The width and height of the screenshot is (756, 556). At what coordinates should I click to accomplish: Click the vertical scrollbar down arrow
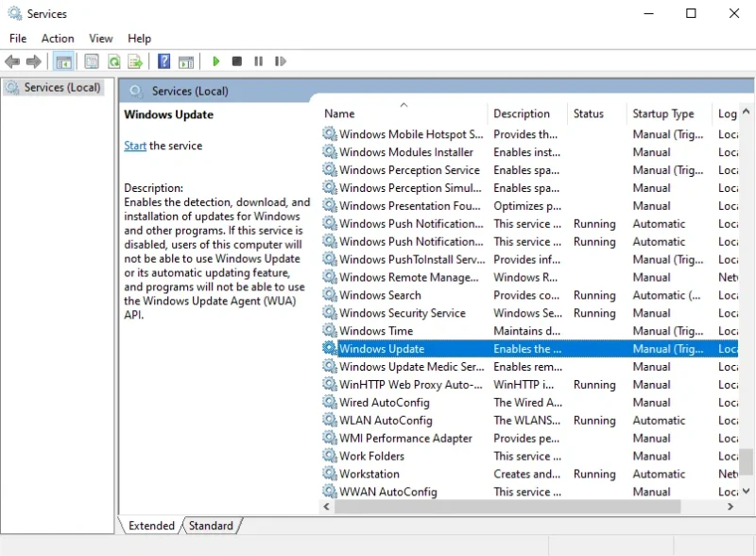747,492
